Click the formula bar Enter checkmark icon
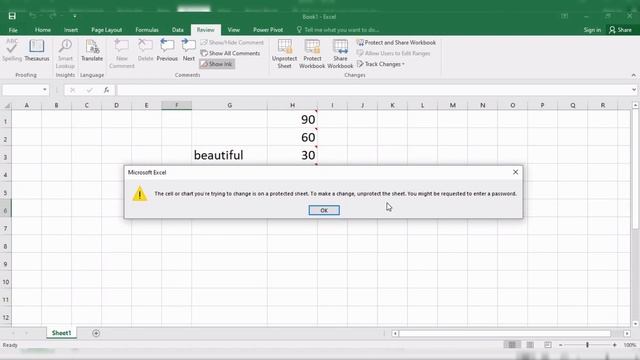Viewport: 640px width, 360px height. pyautogui.click(x=89, y=90)
